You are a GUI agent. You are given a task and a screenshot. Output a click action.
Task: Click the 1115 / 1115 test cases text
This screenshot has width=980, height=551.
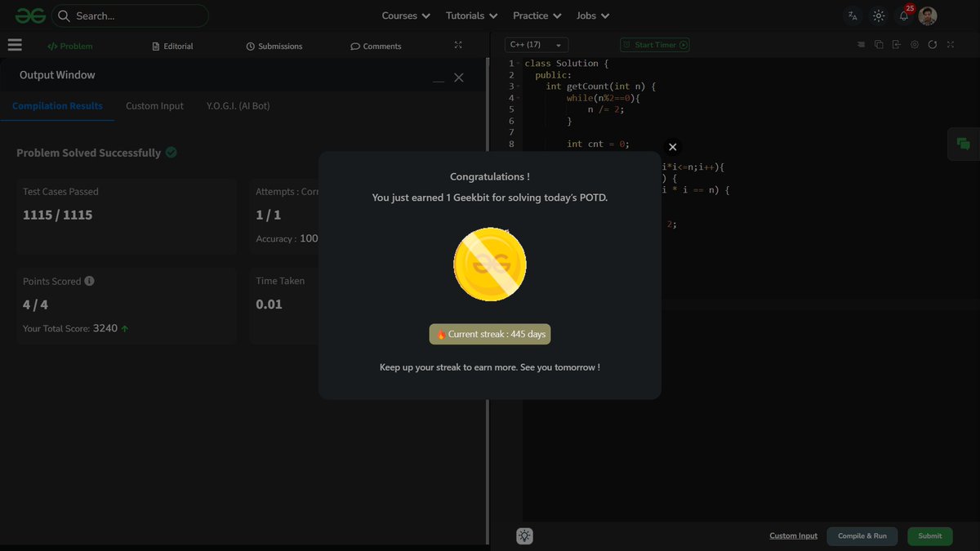point(58,216)
